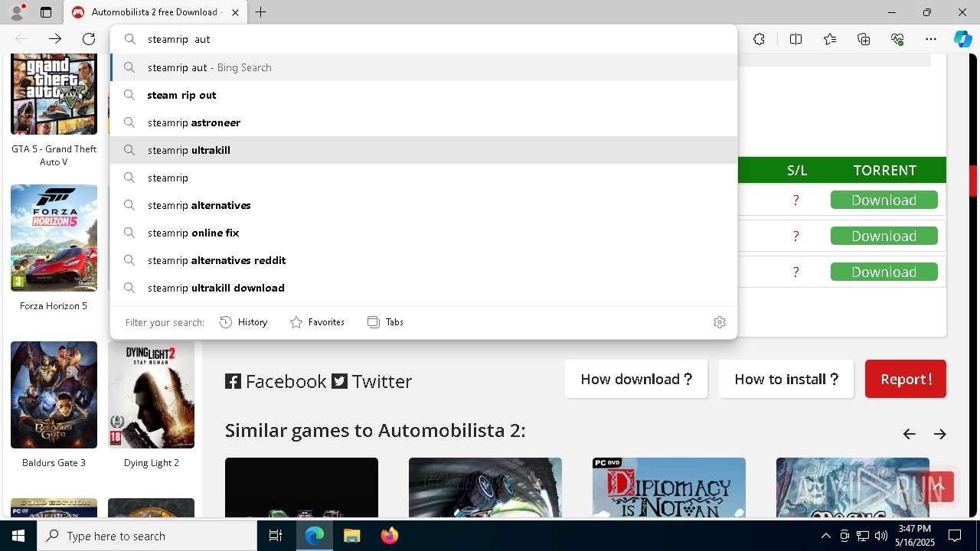Select 'steamrip astroneer' suggestion
This screenshot has width=980, height=551.
point(424,122)
